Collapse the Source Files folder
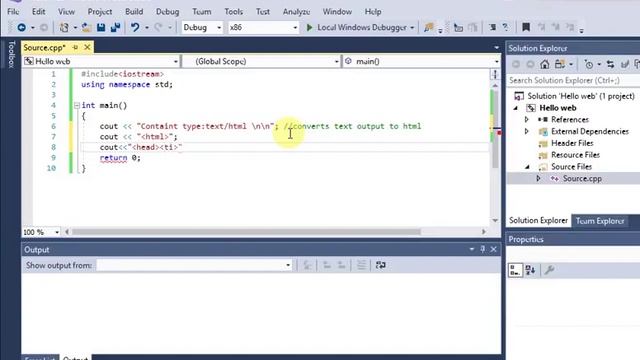The image size is (640, 360). pos(527,167)
